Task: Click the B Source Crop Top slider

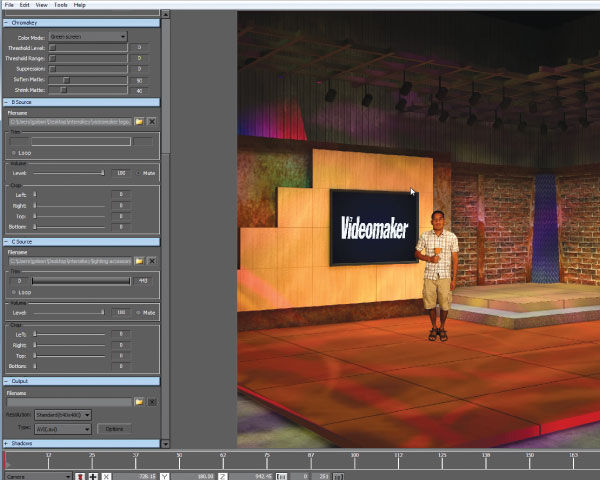Action: point(69,216)
